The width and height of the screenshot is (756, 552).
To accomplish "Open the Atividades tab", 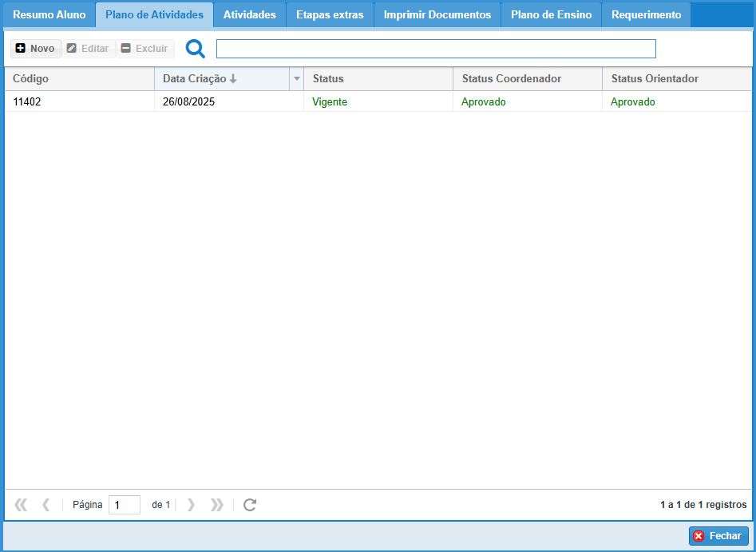I will (x=249, y=15).
